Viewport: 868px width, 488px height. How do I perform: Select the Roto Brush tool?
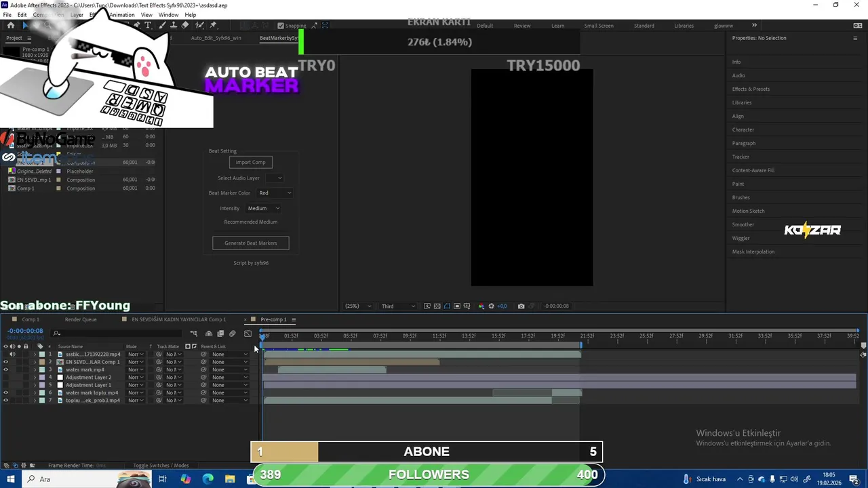pos(199,25)
